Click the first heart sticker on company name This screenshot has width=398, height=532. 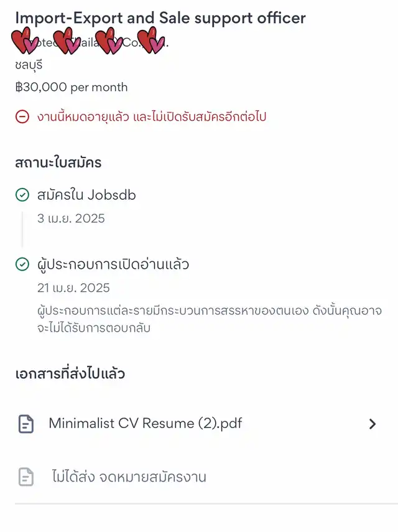point(25,42)
